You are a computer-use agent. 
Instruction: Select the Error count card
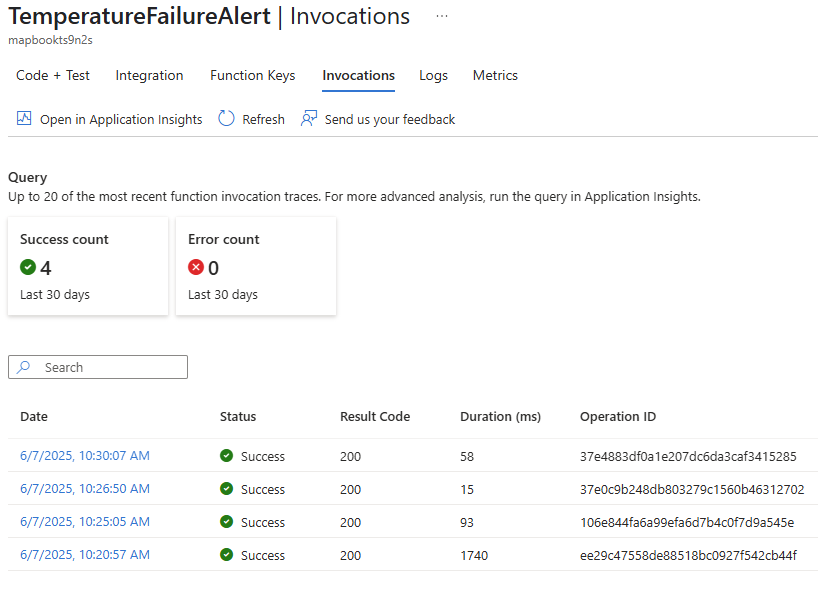[x=256, y=266]
